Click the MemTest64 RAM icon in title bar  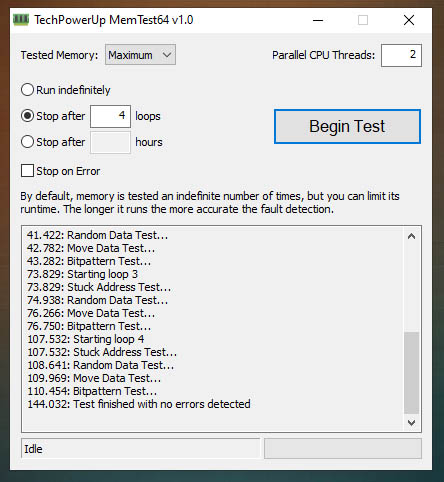(21, 20)
